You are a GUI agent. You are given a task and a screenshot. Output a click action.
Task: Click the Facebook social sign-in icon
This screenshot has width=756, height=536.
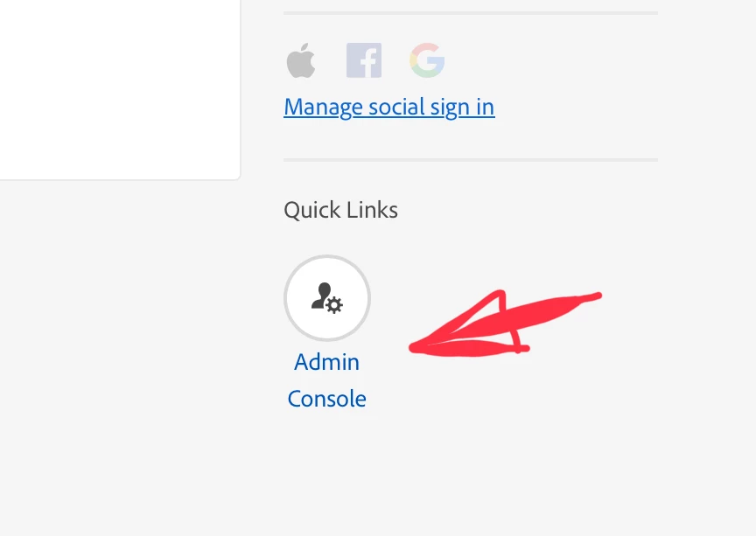click(364, 60)
